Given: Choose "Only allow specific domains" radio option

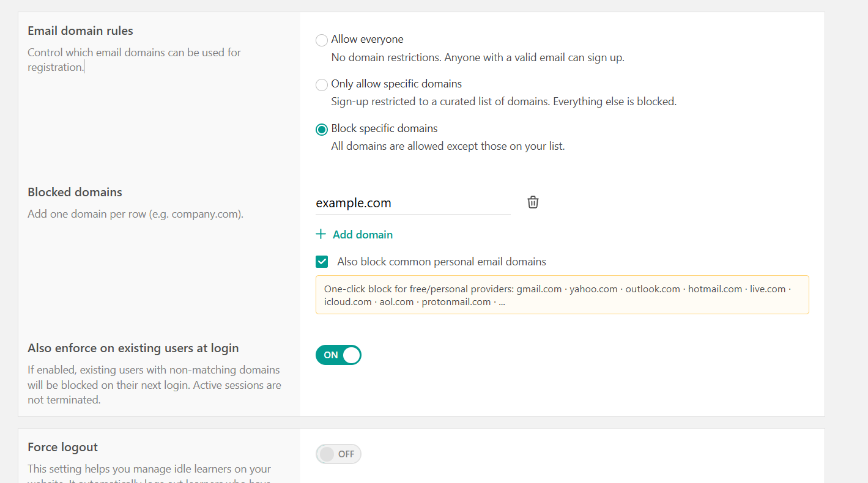Looking at the screenshot, I should click(321, 85).
